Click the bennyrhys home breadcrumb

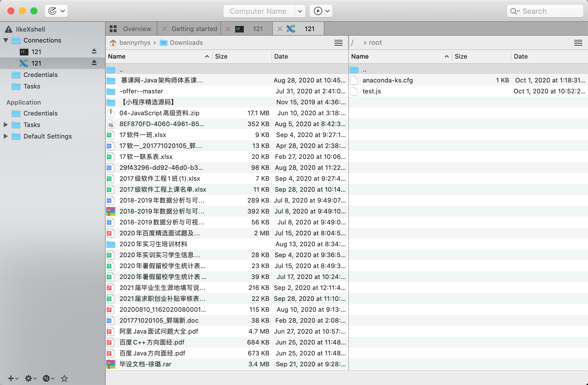[x=130, y=43]
